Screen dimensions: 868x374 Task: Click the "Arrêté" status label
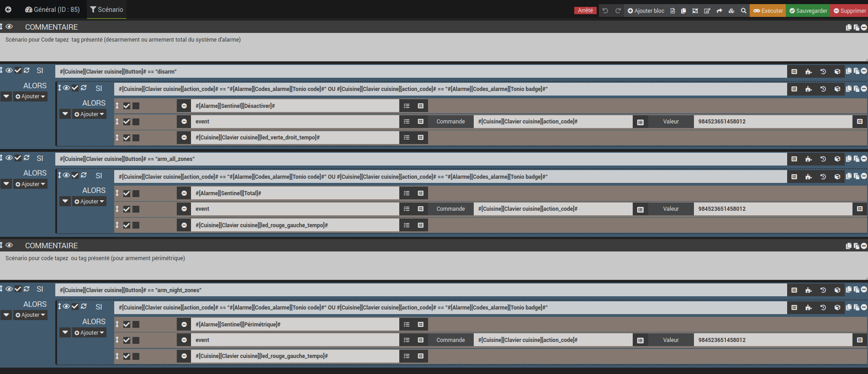[585, 11]
